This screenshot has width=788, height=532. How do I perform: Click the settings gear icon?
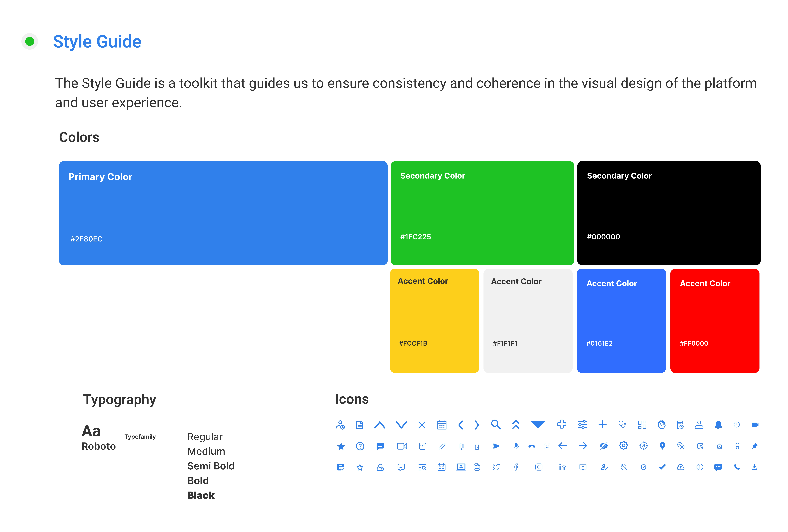624,446
